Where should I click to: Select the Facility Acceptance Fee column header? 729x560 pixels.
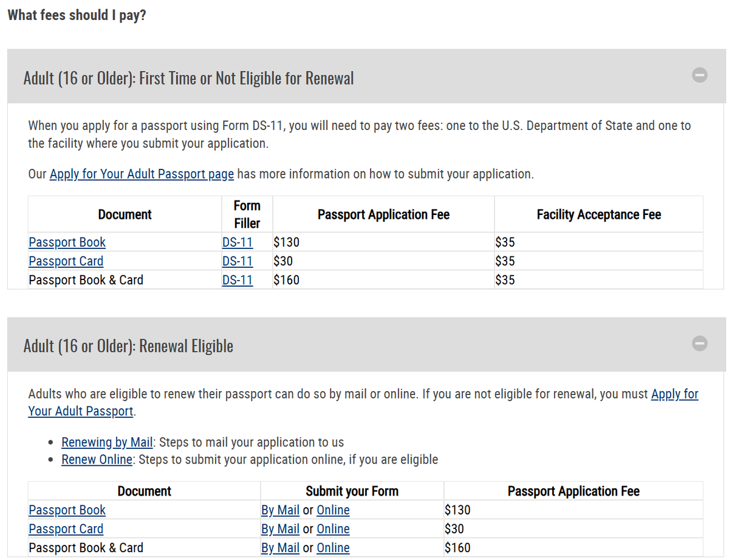[599, 214]
